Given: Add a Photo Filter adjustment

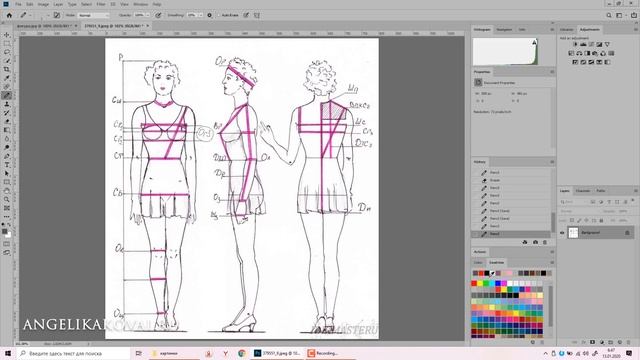Looking at the screenshot, I should [x=595, y=53].
